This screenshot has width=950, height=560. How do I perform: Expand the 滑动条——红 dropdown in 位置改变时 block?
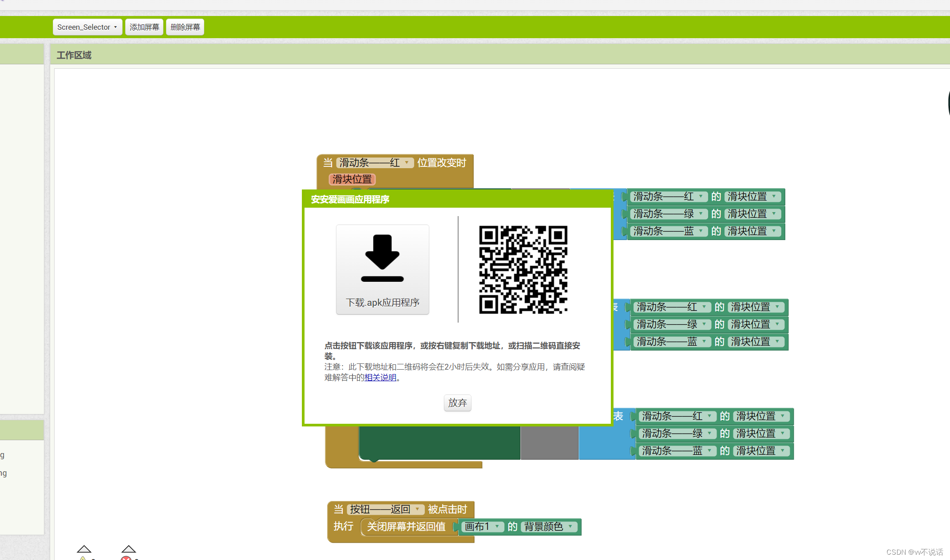point(406,163)
